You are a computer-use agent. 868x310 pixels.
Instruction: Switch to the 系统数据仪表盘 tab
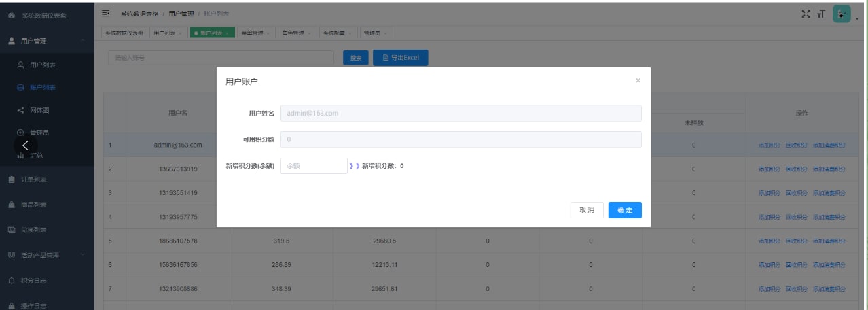click(x=124, y=33)
